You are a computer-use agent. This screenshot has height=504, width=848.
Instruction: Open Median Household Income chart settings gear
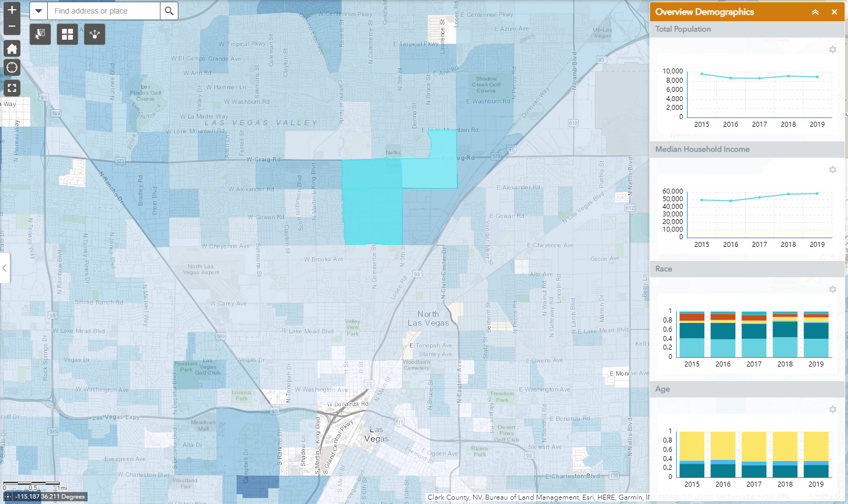pyautogui.click(x=832, y=170)
